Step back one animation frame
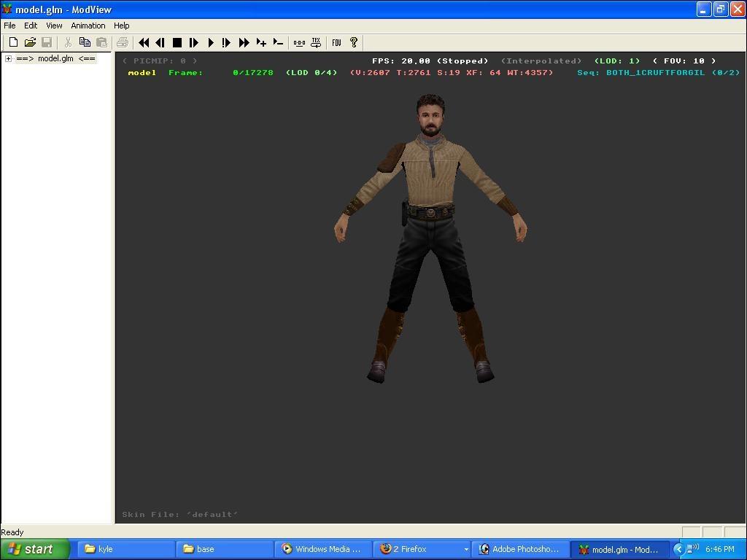Viewport: 747px width, 560px height. [x=160, y=43]
